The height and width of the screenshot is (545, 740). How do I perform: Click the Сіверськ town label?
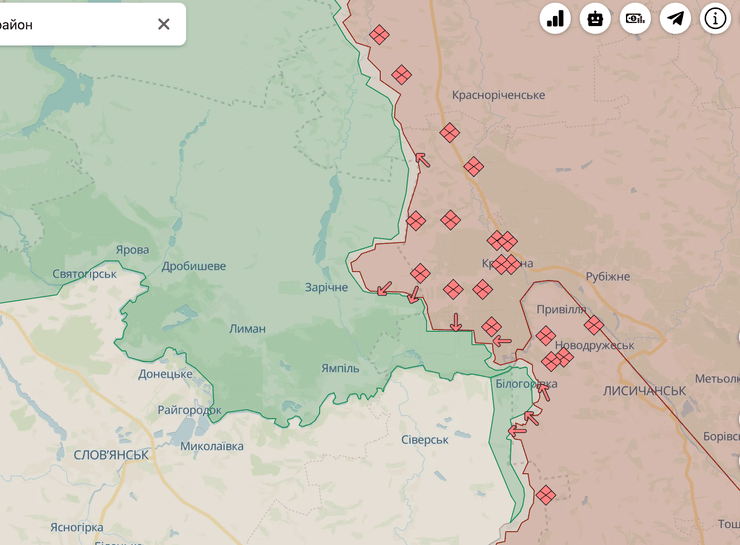pyautogui.click(x=424, y=440)
